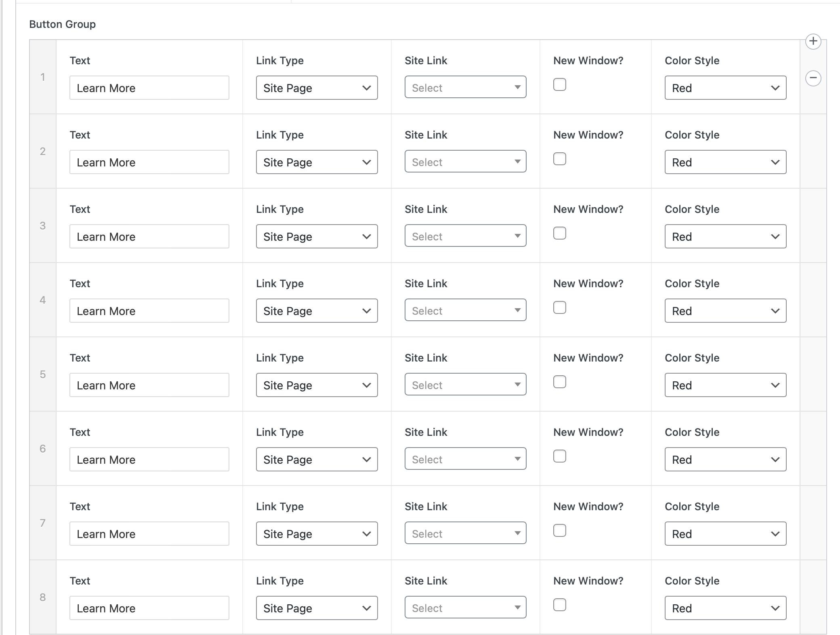Check New Window for row 2

click(x=559, y=159)
